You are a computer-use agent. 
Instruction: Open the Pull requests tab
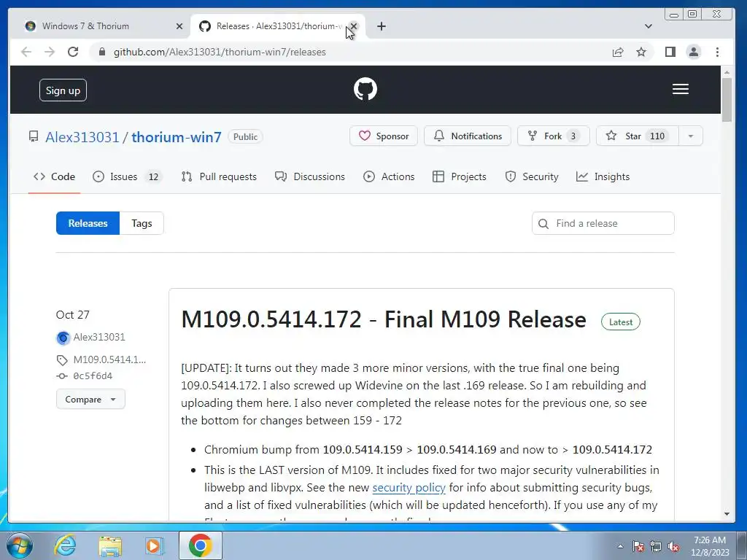pyautogui.click(x=219, y=176)
